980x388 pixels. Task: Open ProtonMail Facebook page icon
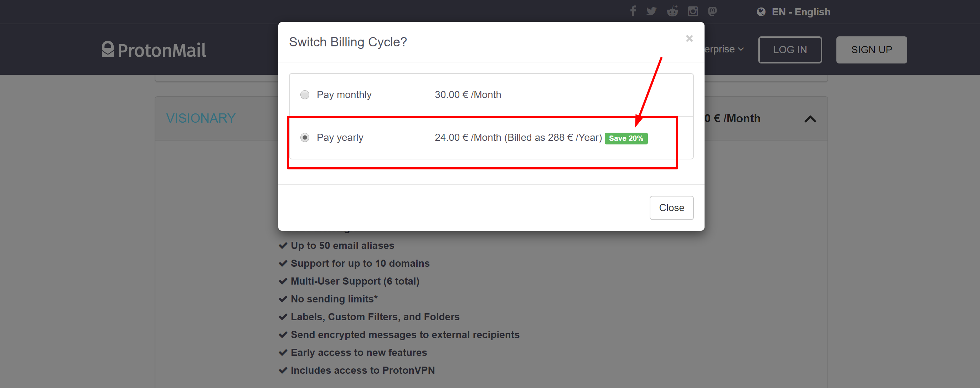pyautogui.click(x=633, y=11)
